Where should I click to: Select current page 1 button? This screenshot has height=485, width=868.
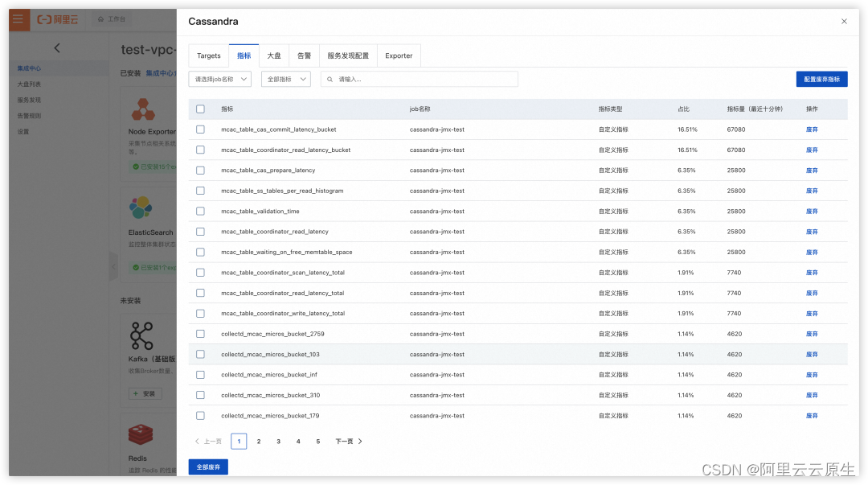tap(239, 442)
